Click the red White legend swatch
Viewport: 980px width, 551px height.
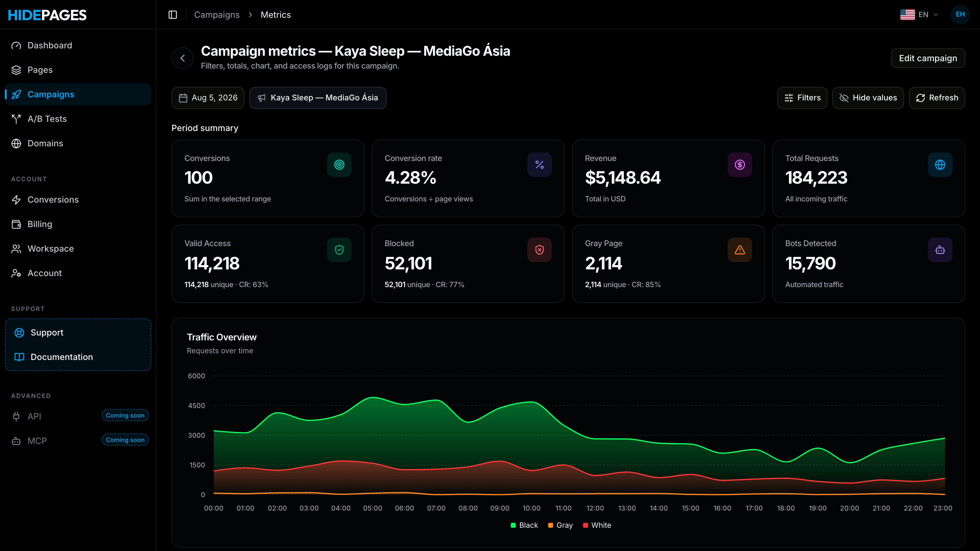point(586,526)
